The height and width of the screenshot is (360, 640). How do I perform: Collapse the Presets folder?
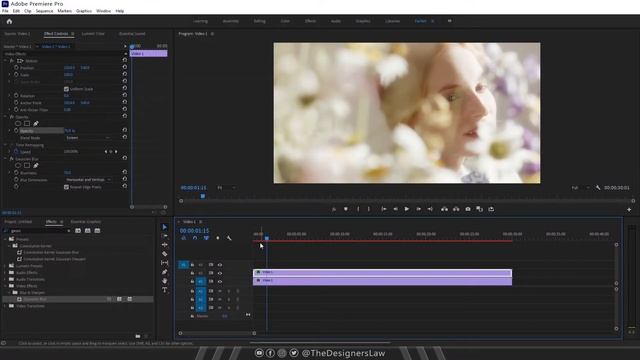(x=5, y=239)
